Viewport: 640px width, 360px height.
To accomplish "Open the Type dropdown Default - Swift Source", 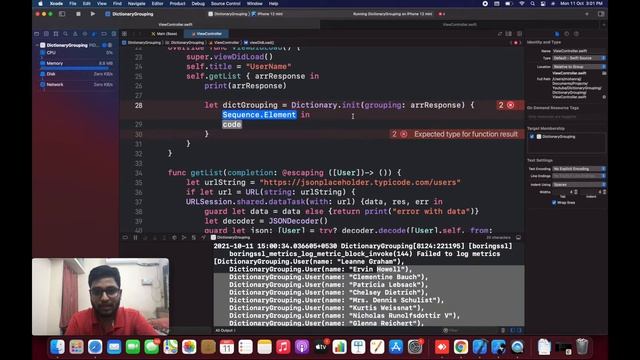I will (x=579, y=58).
